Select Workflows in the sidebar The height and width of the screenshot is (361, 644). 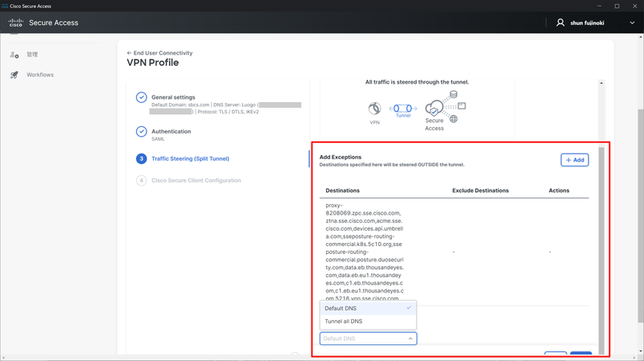[x=39, y=75]
